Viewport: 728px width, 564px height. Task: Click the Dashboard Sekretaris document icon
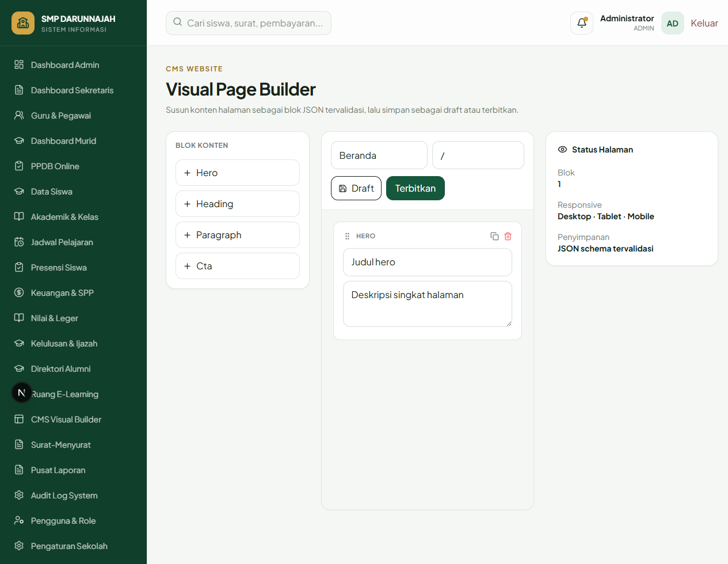[x=19, y=90]
